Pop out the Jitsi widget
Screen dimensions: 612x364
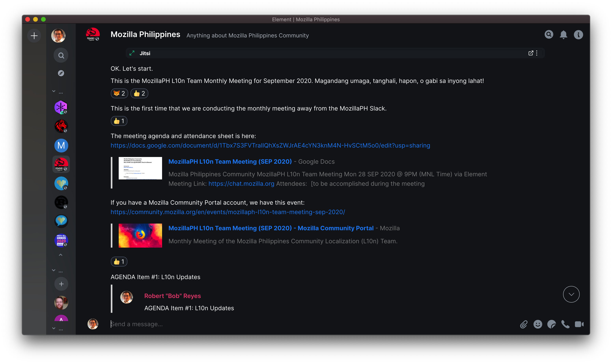pos(531,53)
